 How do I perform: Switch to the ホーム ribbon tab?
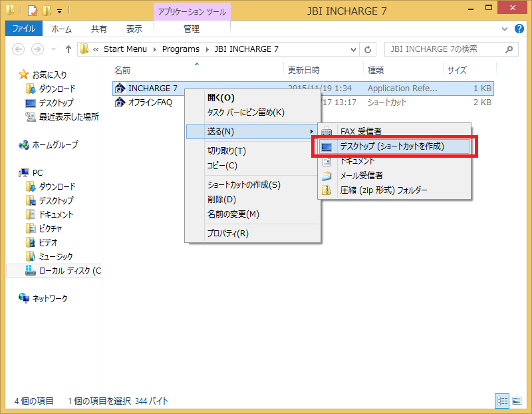61,29
